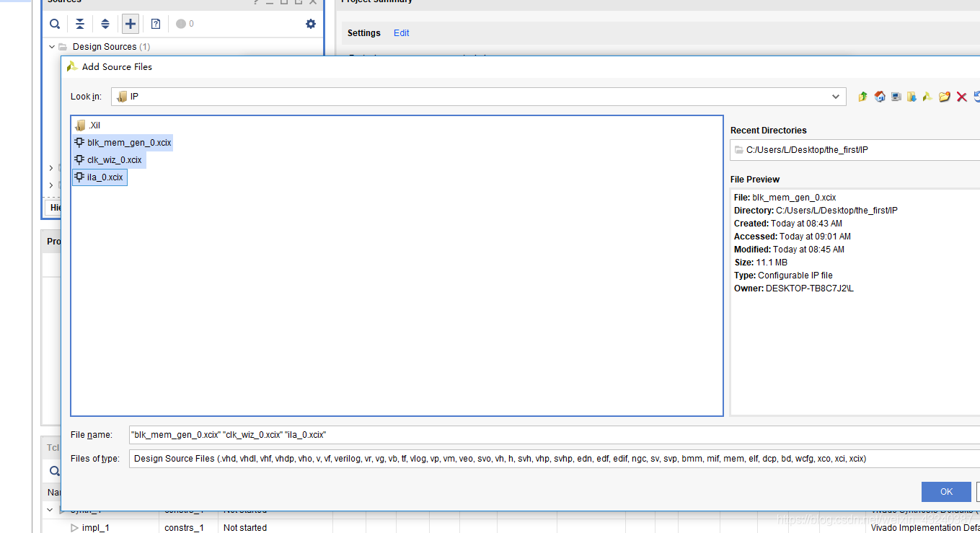Click OK to add selected files
Screen dimensions: 980x533
946,492
